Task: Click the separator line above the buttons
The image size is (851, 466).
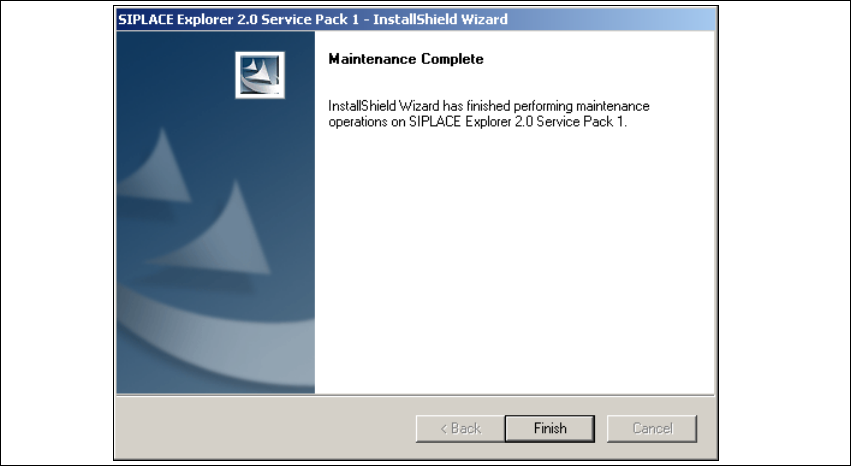Action: pos(416,395)
